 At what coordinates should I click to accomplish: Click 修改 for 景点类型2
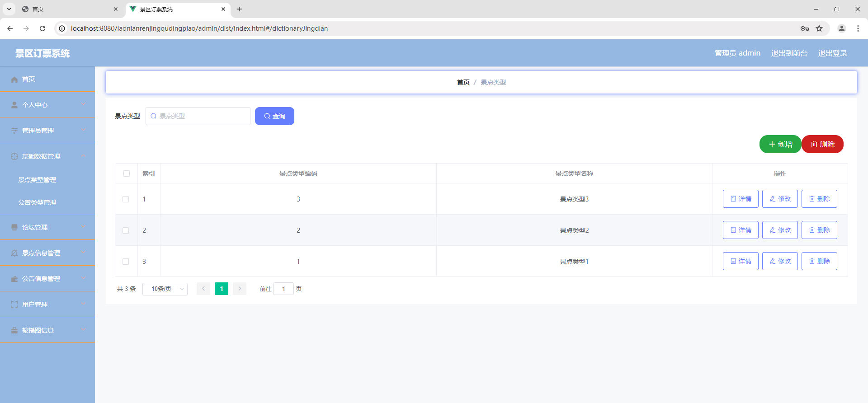(780, 230)
